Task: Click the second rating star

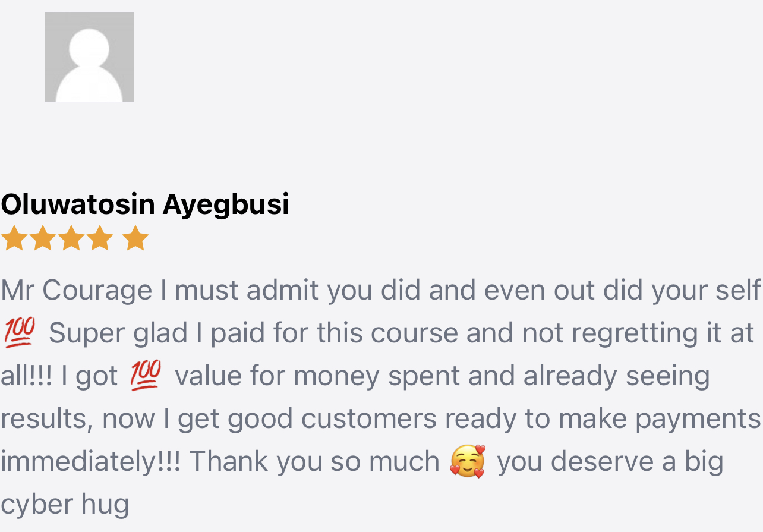Action: [43, 238]
